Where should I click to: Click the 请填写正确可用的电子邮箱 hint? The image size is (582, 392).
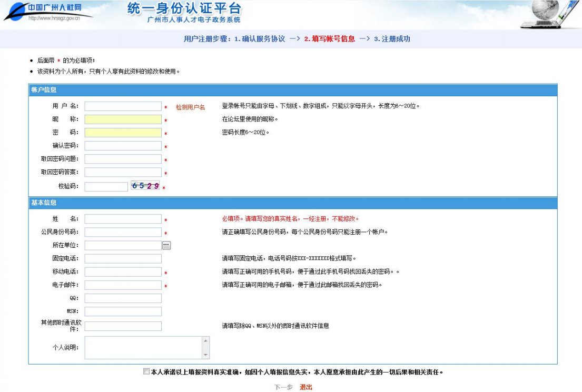point(302,285)
